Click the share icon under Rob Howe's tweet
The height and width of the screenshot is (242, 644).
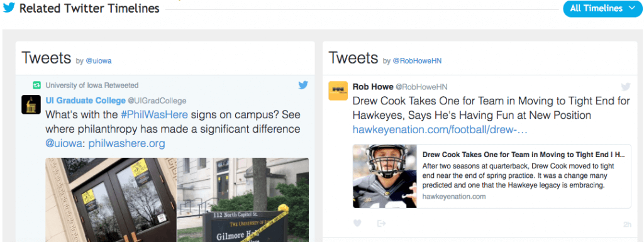[x=382, y=223]
